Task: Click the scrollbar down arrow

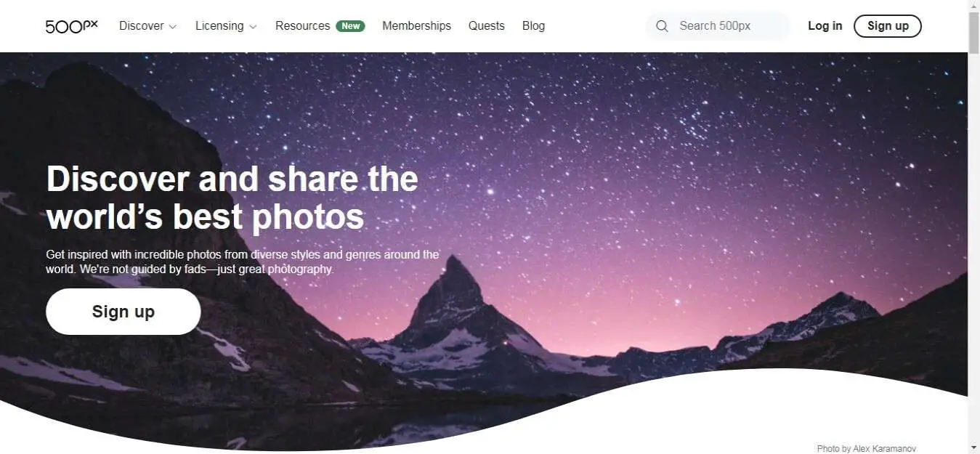Action: 974,447
